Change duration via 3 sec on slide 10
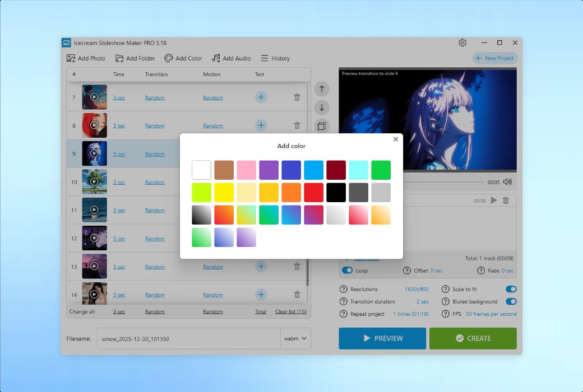This screenshot has height=392, width=583. (x=119, y=181)
